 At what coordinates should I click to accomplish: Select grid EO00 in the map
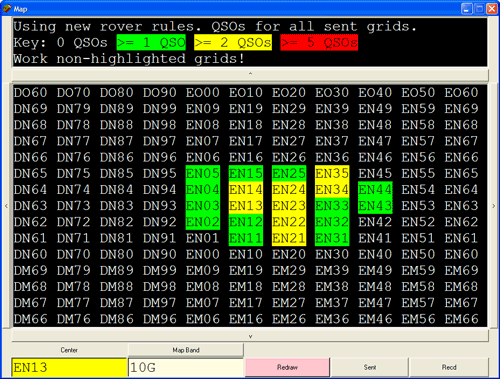tap(203, 92)
